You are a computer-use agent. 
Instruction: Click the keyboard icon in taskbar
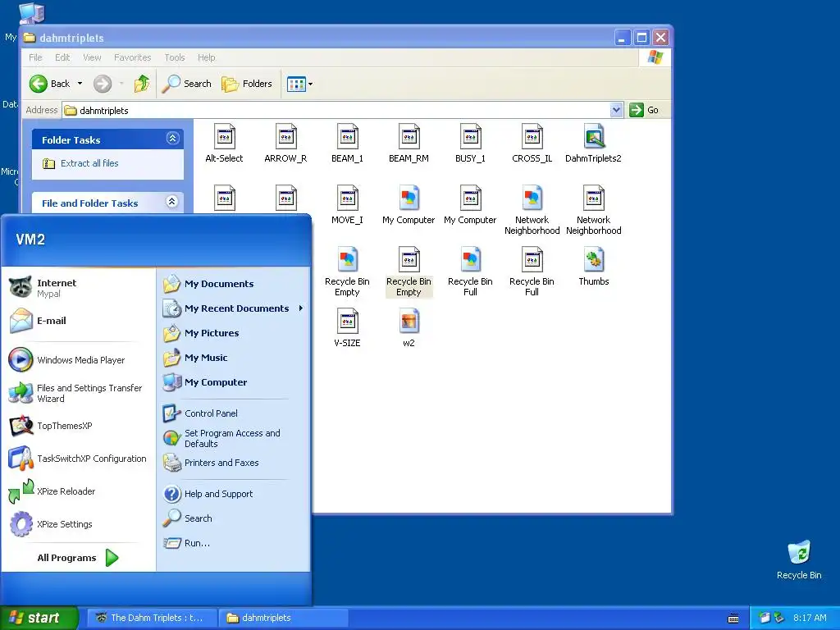[x=733, y=619]
